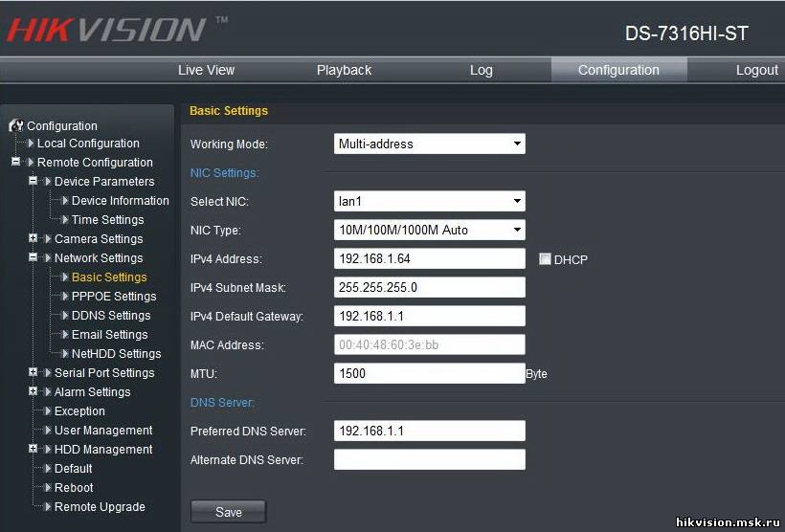Click Logout in the top bar
Viewport: 785px width, 532px height.
pyautogui.click(x=757, y=70)
